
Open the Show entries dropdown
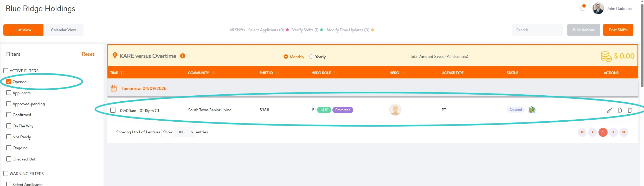[x=184, y=132]
